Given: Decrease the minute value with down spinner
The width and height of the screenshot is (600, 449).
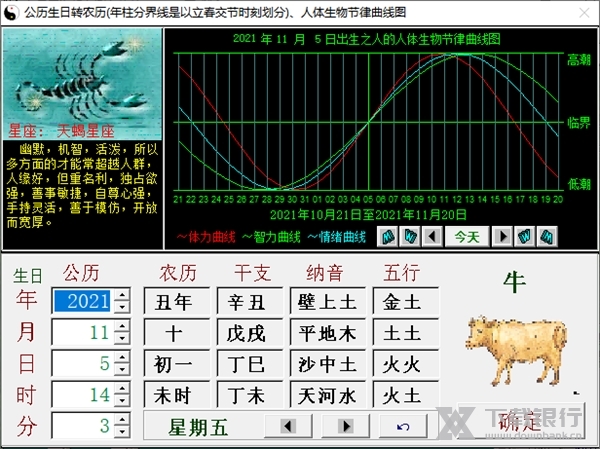Looking at the screenshot, I should tap(122, 432).
